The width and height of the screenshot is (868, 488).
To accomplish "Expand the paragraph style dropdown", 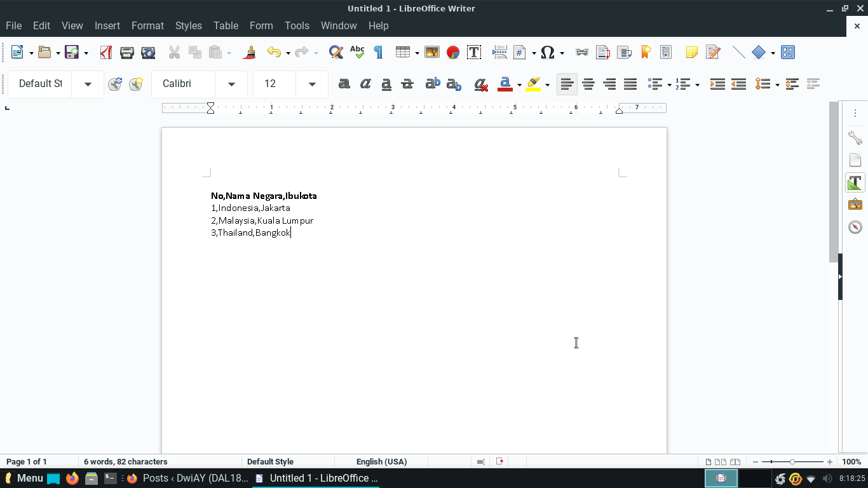I will (88, 83).
